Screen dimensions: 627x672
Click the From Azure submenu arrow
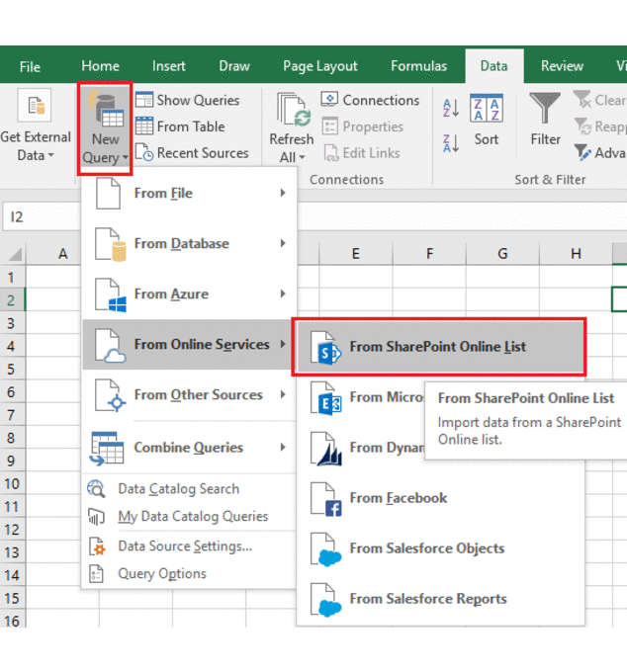[283, 294]
